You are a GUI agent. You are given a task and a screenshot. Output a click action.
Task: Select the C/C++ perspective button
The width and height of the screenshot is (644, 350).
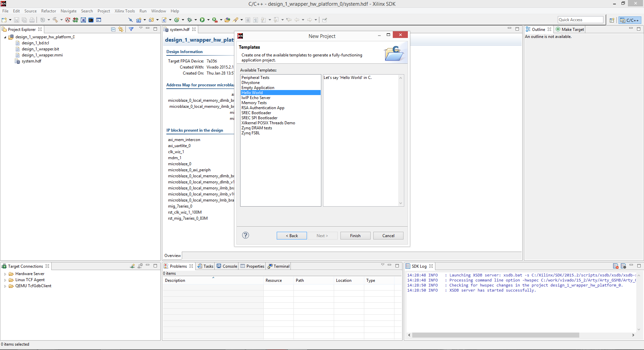pyautogui.click(x=630, y=20)
